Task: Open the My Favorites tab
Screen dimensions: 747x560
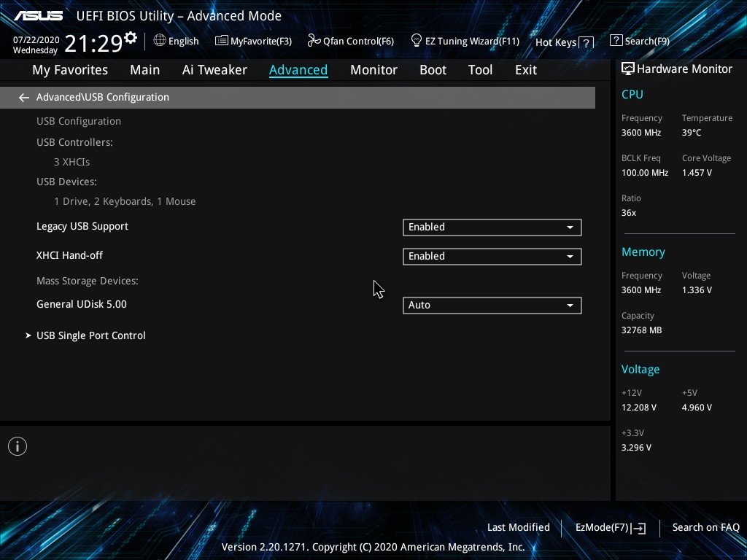Action: click(x=70, y=70)
